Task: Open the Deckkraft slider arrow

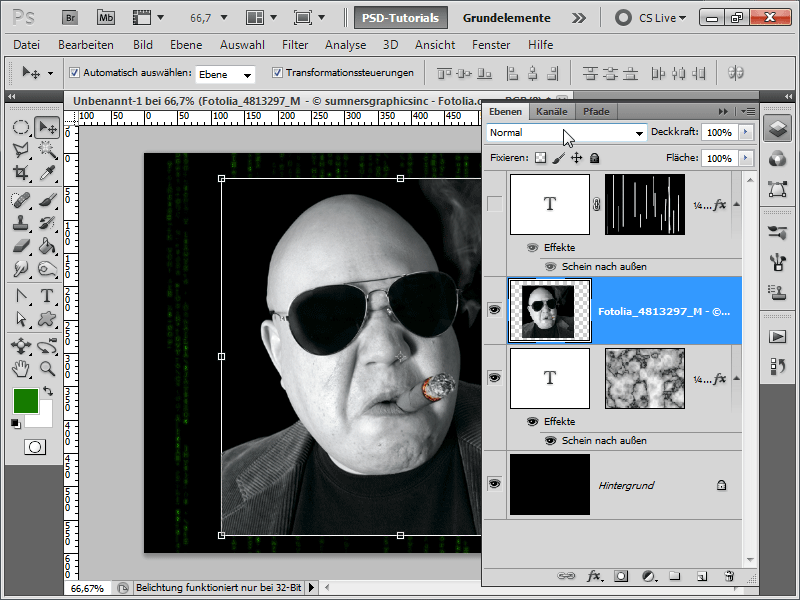Action: 745,132
